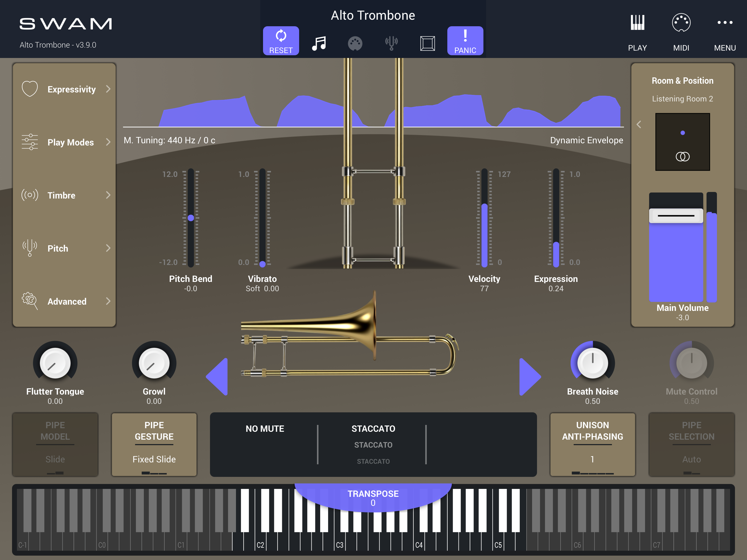Click the Listening Room 2 label

682,99
